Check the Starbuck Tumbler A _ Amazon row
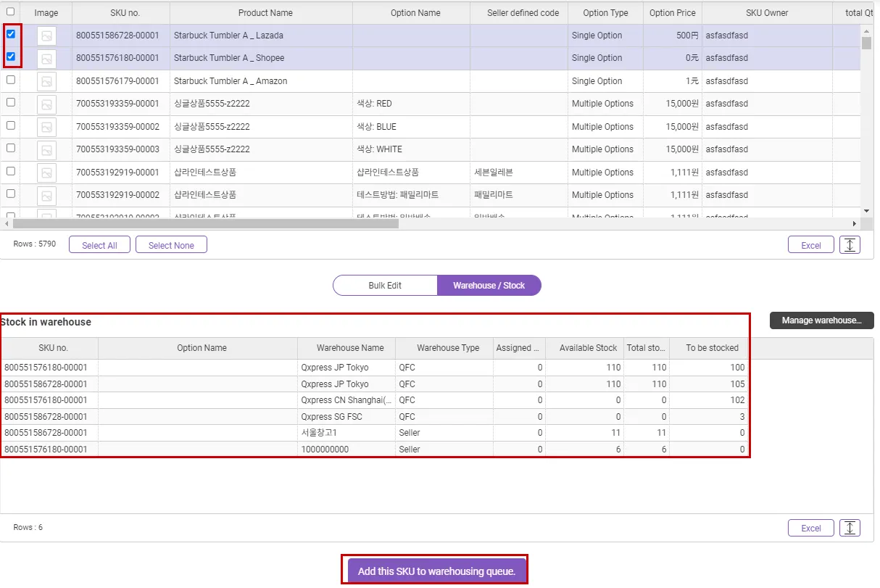 pyautogui.click(x=11, y=80)
